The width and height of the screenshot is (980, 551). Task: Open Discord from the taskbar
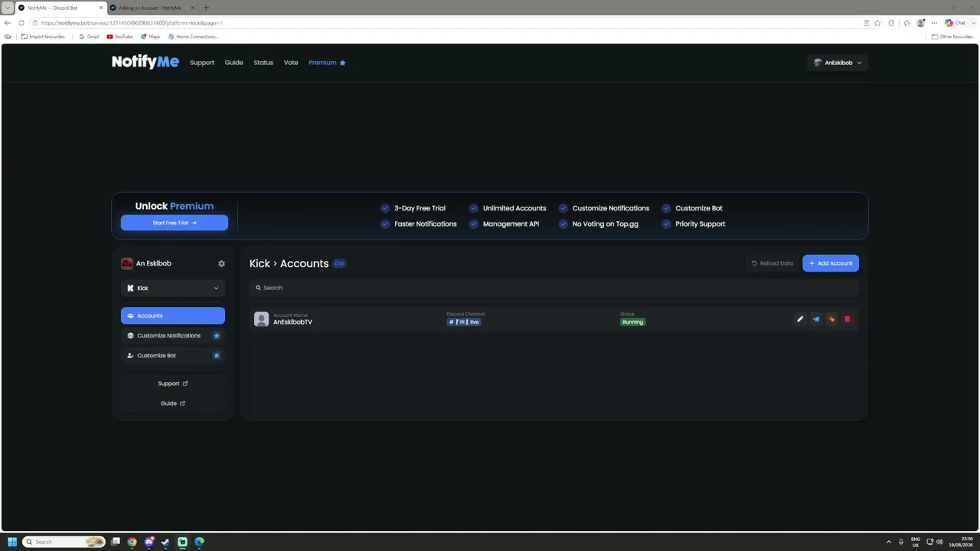point(149,542)
